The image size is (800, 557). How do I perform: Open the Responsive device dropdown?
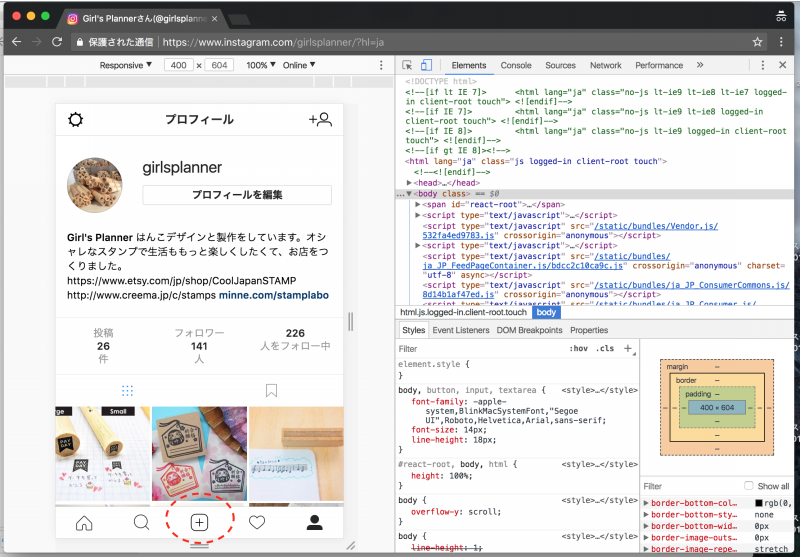pyautogui.click(x=126, y=65)
